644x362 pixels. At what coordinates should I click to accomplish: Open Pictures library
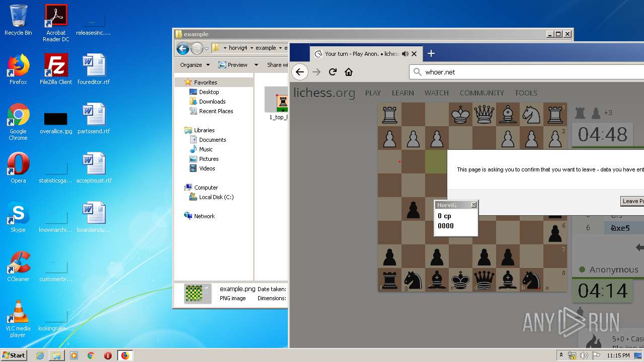208,158
